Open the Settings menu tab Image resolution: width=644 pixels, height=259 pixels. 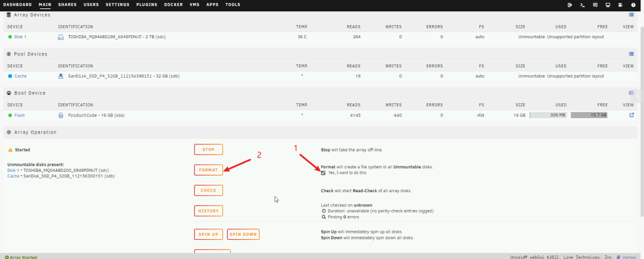[117, 4]
